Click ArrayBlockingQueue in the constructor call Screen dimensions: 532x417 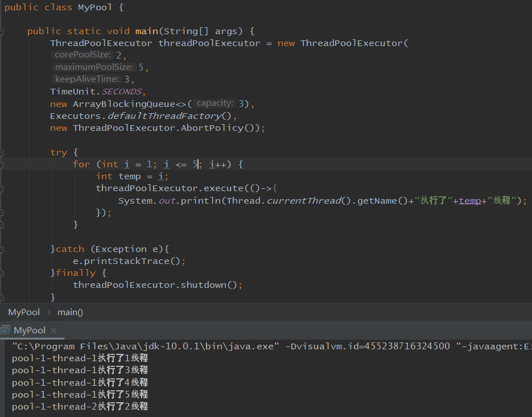coord(124,104)
